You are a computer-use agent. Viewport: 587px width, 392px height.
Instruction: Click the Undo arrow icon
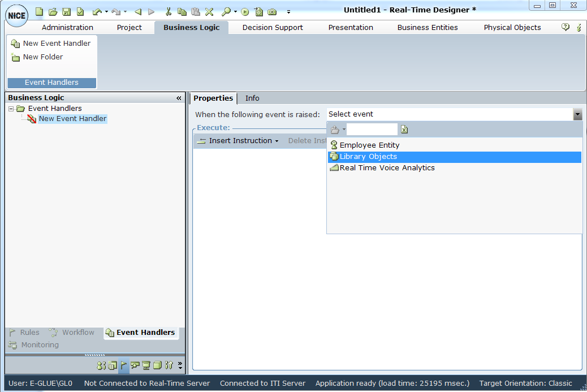point(97,11)
